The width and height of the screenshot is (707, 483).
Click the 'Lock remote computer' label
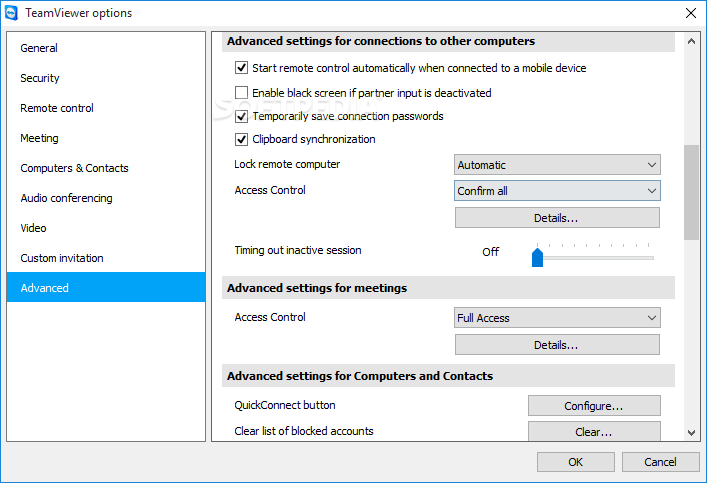287,164
